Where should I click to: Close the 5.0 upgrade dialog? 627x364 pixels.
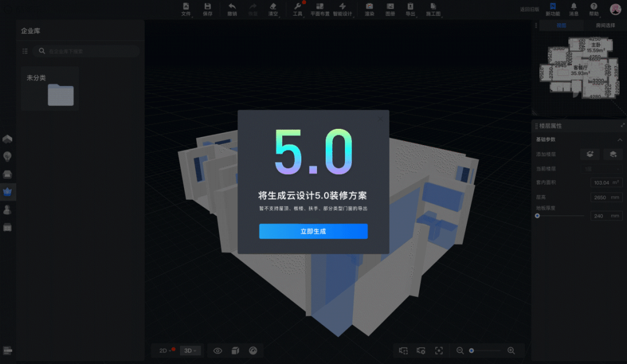[x=380, y=119]
